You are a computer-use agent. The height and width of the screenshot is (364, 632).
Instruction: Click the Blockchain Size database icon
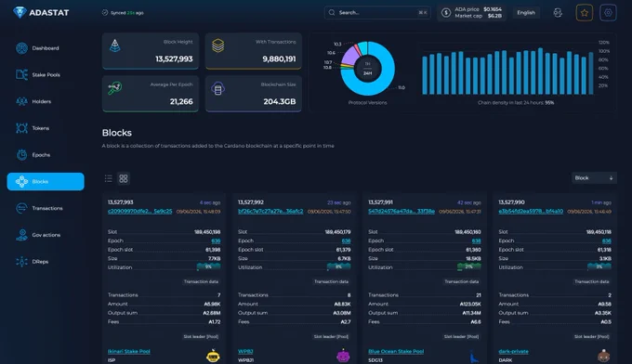(218, 88)
